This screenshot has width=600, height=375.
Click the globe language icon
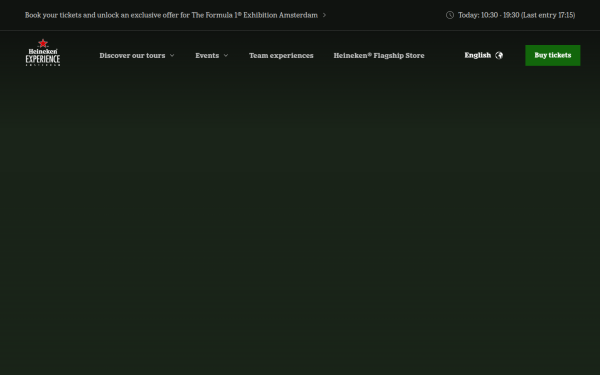click(499, 55)
